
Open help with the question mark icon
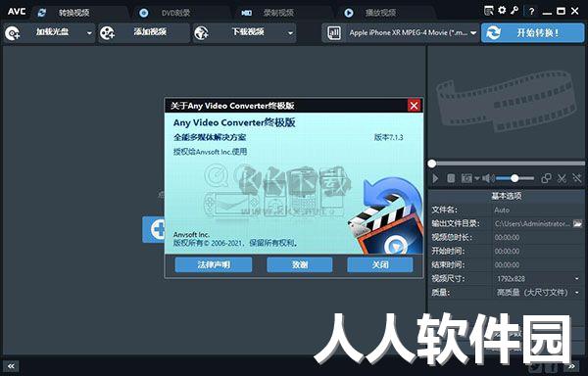tap(531, 11)
